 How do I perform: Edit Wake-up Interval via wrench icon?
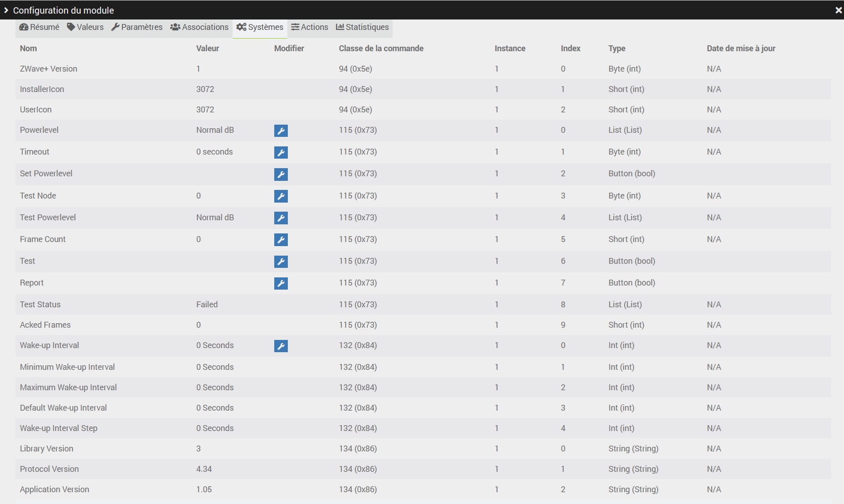(281, 346)
